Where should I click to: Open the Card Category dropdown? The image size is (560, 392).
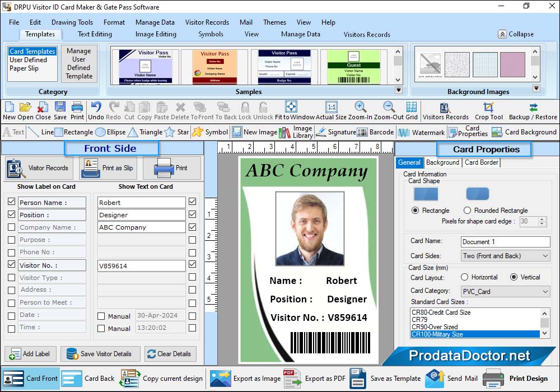point(505,291)
